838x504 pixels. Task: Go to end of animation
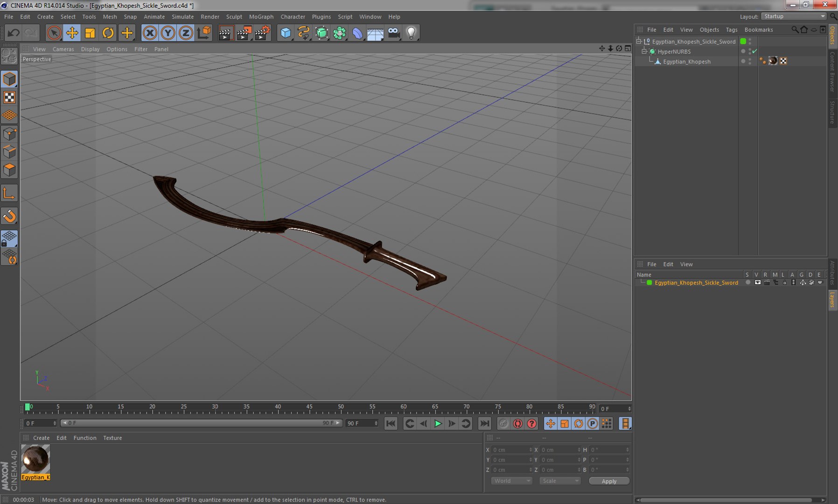coord(485,423)
